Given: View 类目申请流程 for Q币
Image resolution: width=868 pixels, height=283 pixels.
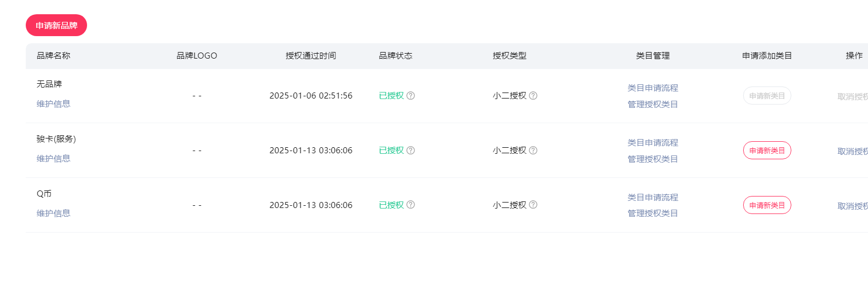Looking at the screenshot, I should (653, 197).
